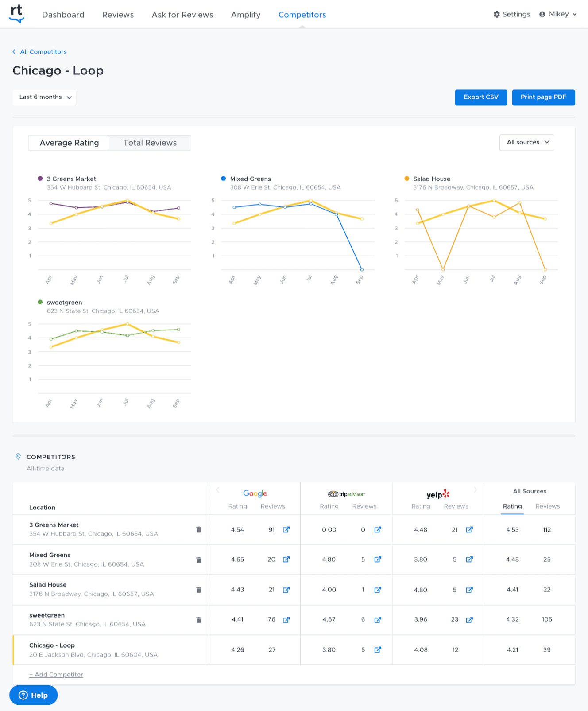Screen dimensions: 588x711
Task: Click Export CSV button
Action: click(x=481, y=97)
